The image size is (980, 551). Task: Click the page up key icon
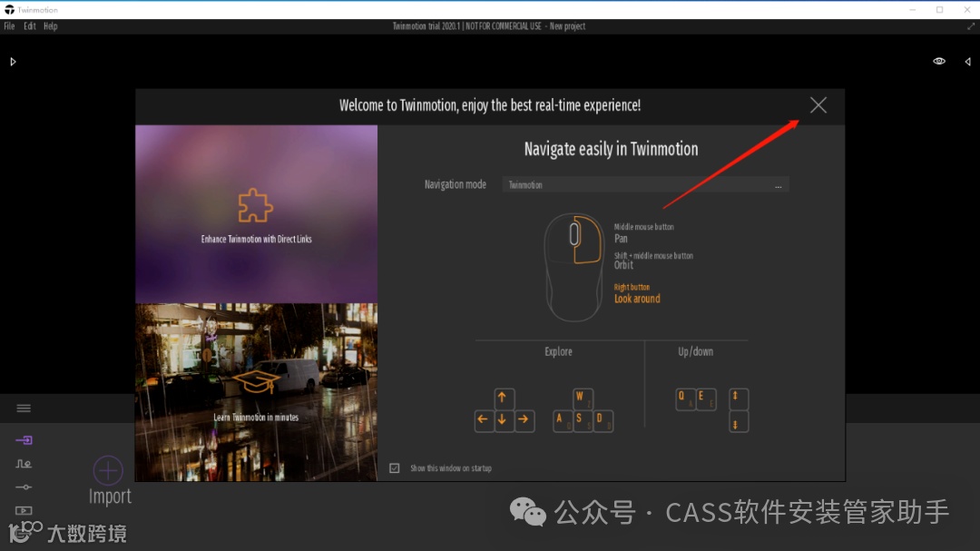tap(738, 398)
